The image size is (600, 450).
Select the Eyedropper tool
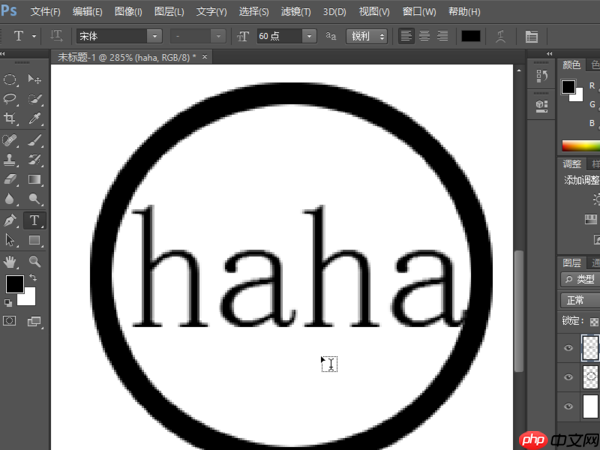(34, 119)
